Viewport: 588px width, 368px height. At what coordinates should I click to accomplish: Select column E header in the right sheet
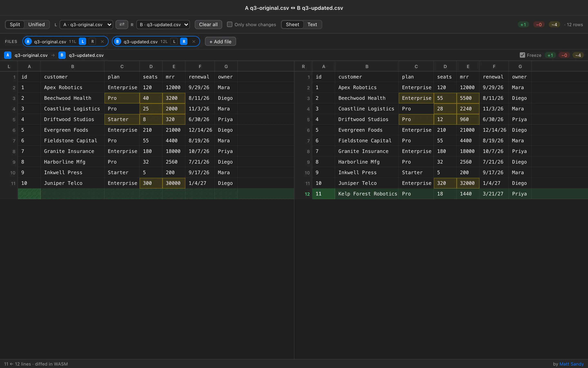click(468, 66)
